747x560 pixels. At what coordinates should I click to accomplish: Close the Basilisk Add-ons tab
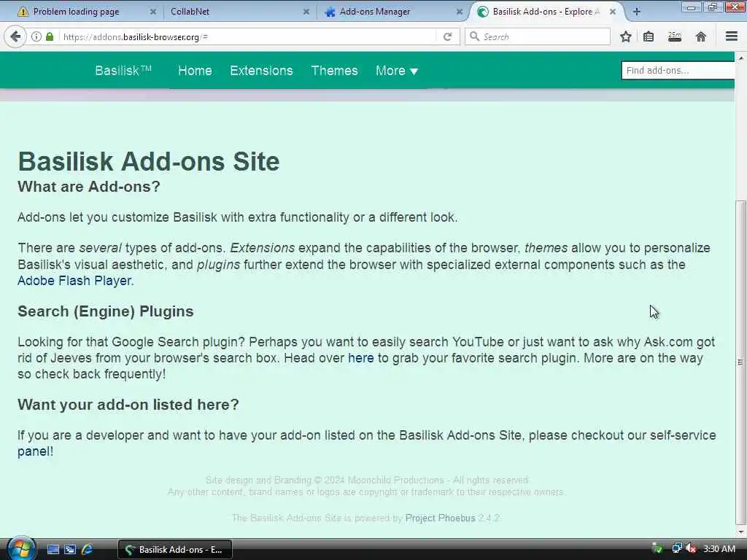tap(613, 12)
